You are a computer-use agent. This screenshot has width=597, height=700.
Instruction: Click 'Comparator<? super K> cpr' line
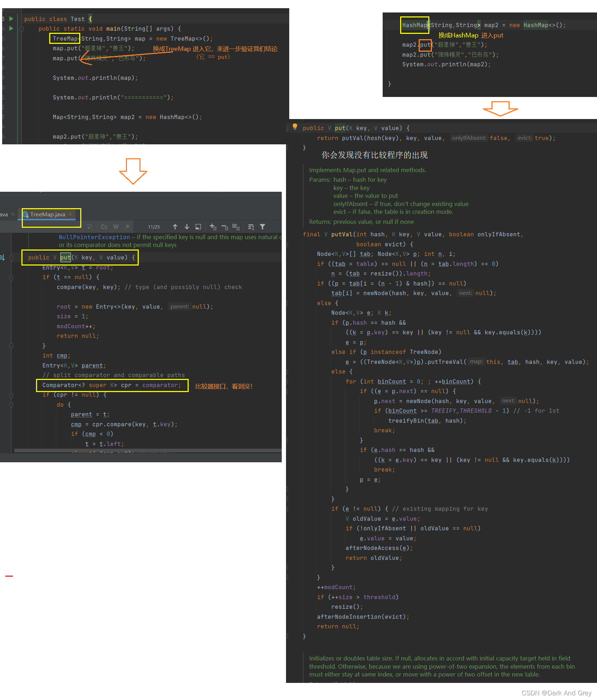[112, 385]
